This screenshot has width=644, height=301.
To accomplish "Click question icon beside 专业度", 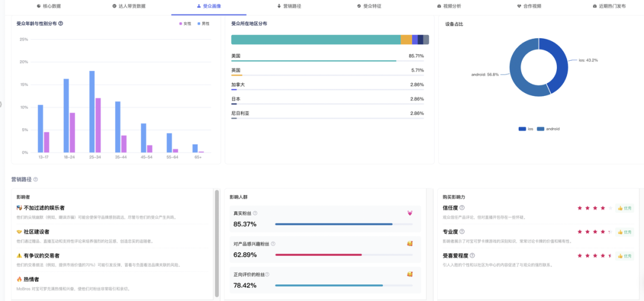I will click(462, 231).
